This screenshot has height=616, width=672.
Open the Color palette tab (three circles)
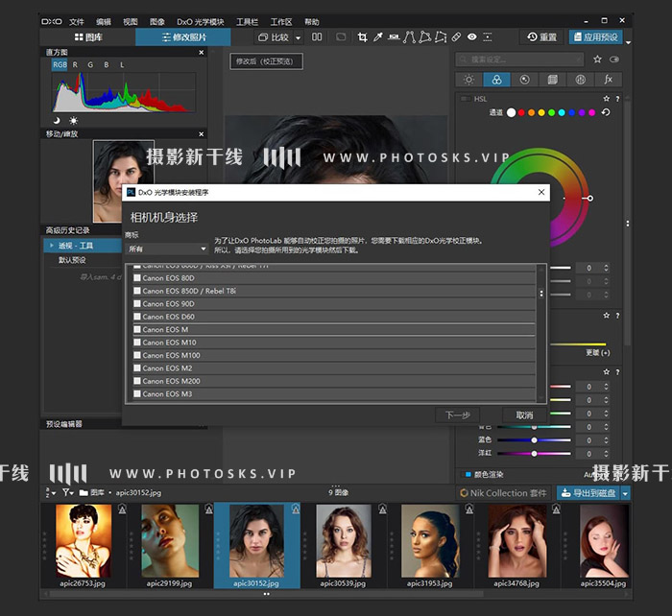point(496,80)
